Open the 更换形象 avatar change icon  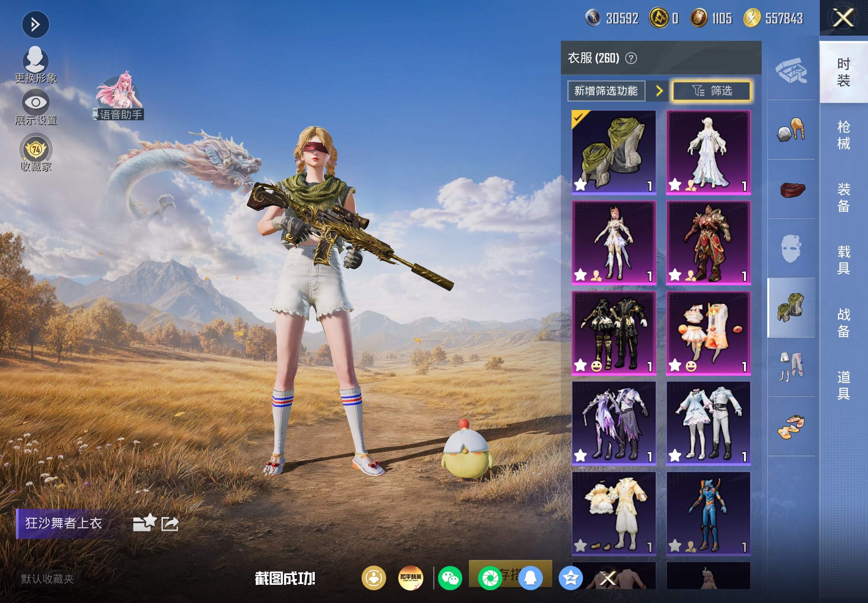click(36, 64)
